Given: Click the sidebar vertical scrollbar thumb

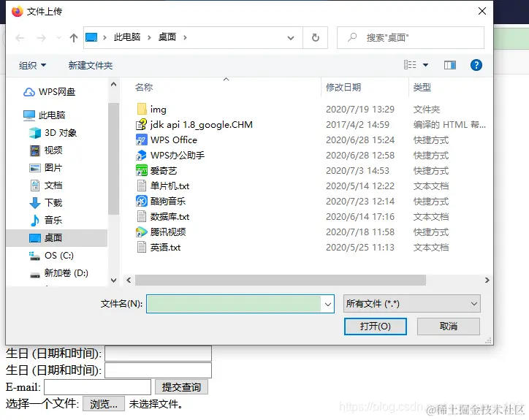Looking at the screenshot, I should pos(114,159).
